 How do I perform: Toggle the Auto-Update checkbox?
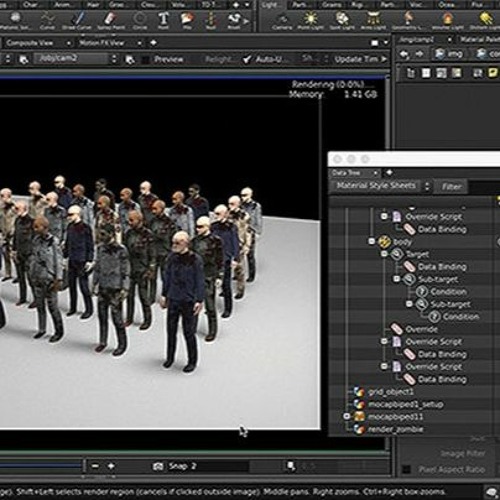click(x=247, y=60)
